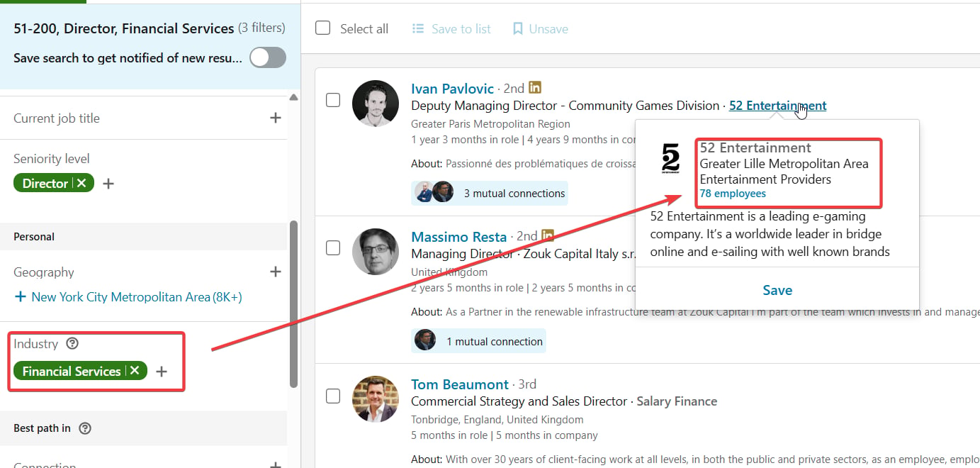Click 'Greater Paris Metropolitan Region' location text
Screen dimensions: 980x468
point(490,124)
